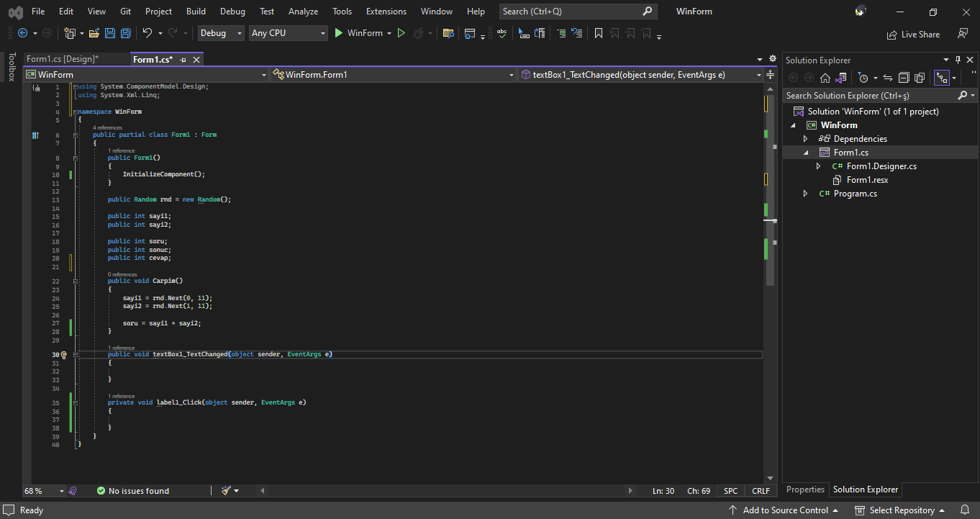The height and width of the screenshot is (519, 980).
Task: Click the Sync with Active Document icon
Action: [888, 78]
